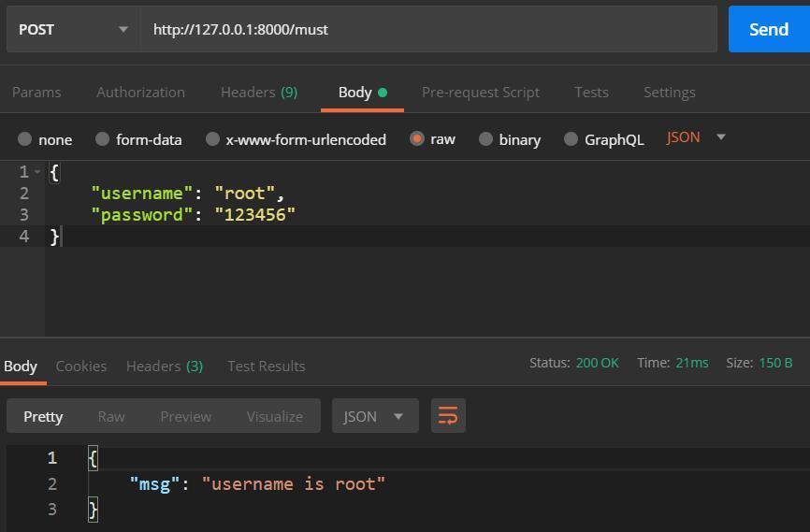Switch response view to Visualize
This screenshot has height=532, width=810.
(275, 416)
